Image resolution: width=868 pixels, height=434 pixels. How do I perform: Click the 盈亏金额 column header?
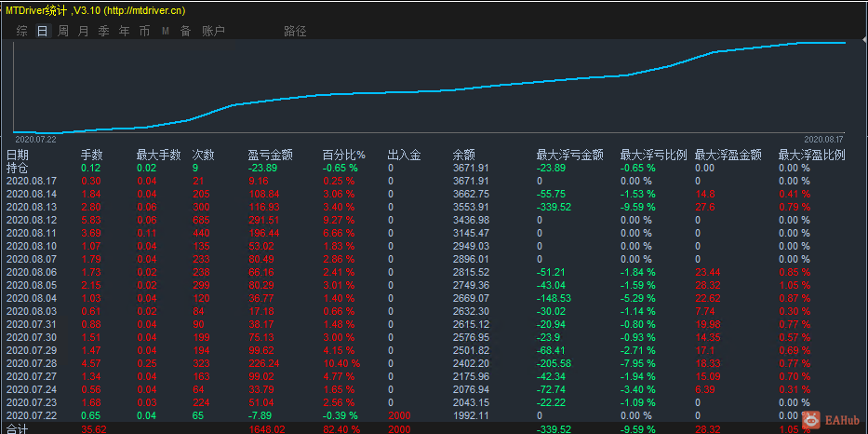click(271, 156)
